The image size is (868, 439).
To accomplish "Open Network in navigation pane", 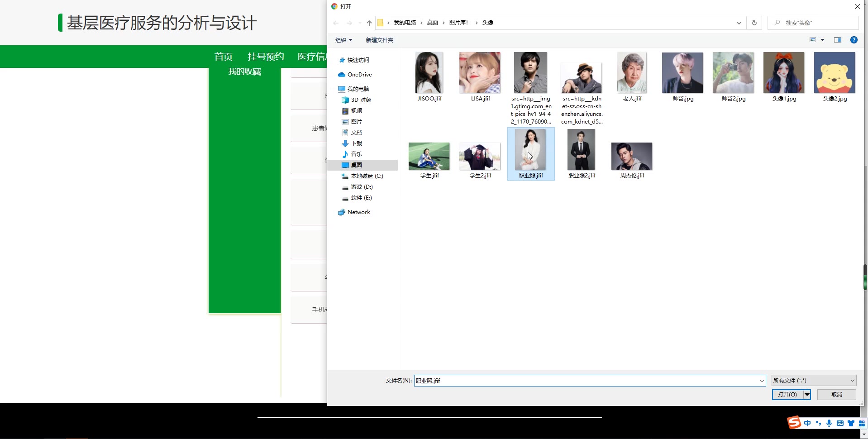I will (x=358, y=212).
